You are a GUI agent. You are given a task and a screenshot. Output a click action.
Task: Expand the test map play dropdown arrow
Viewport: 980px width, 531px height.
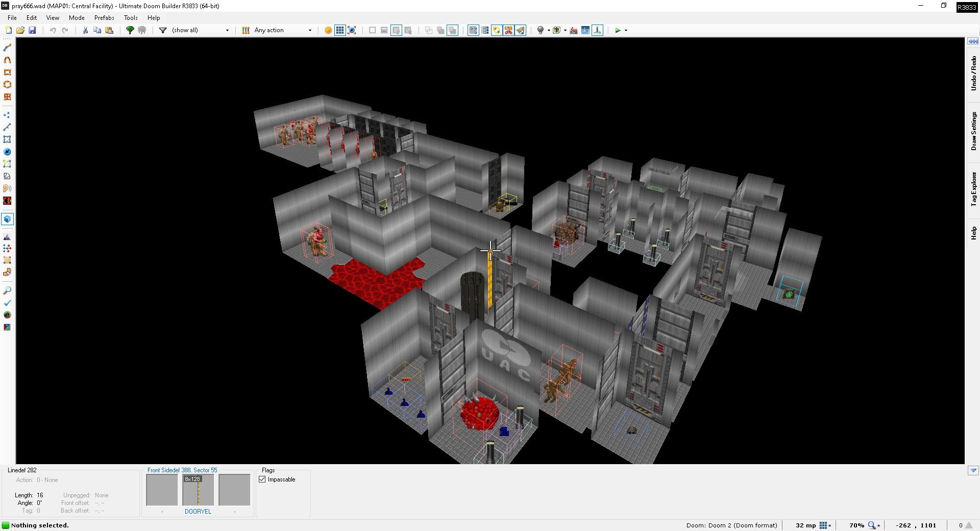coord(626,30)
